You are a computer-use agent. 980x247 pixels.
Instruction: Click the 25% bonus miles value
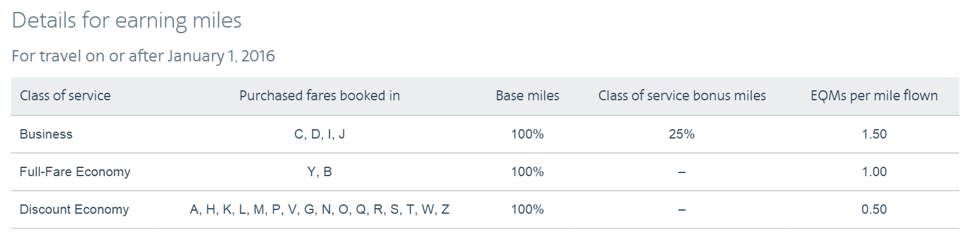[682, 134]
